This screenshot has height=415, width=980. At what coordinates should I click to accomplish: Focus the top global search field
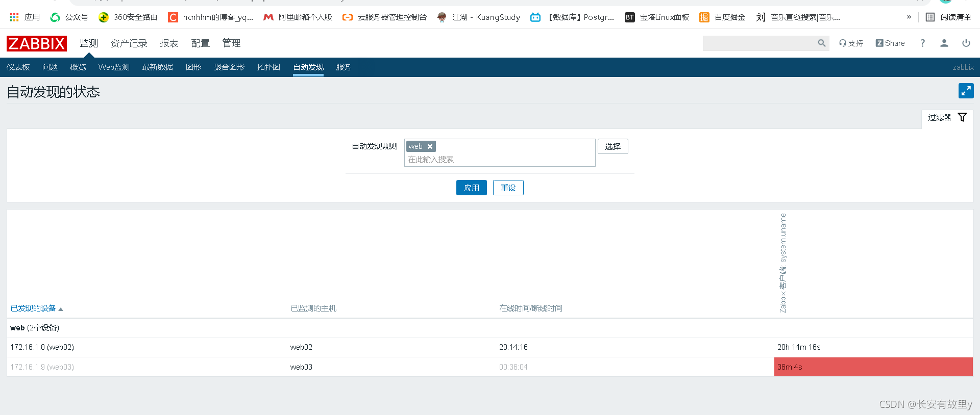[x=759, y=43]
